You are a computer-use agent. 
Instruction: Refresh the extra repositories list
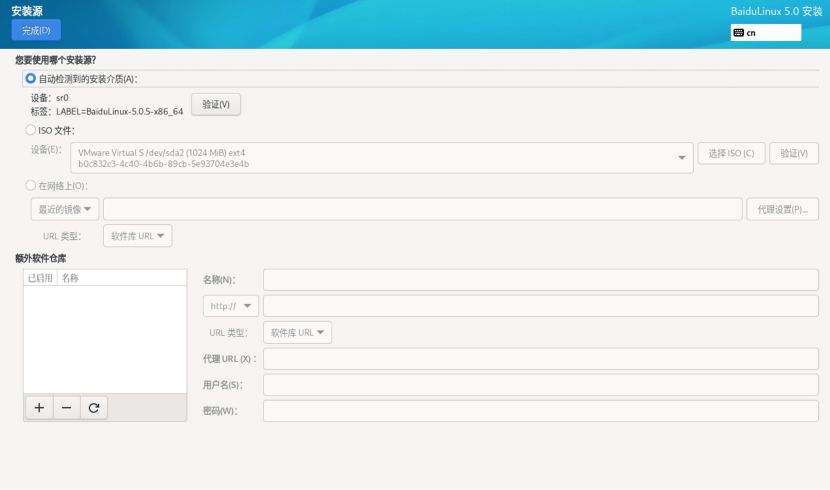(x=94, y=407)
